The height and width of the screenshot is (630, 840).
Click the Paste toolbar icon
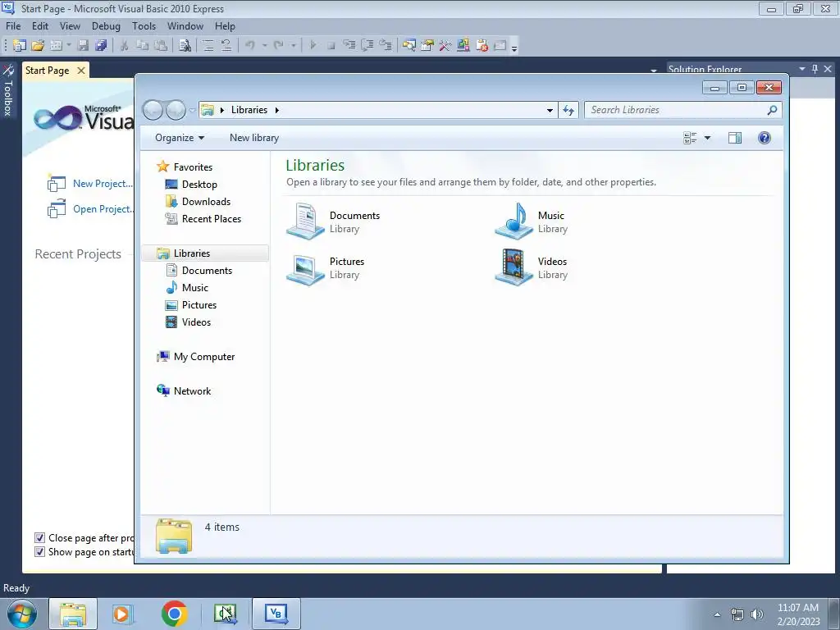point(161,46)
